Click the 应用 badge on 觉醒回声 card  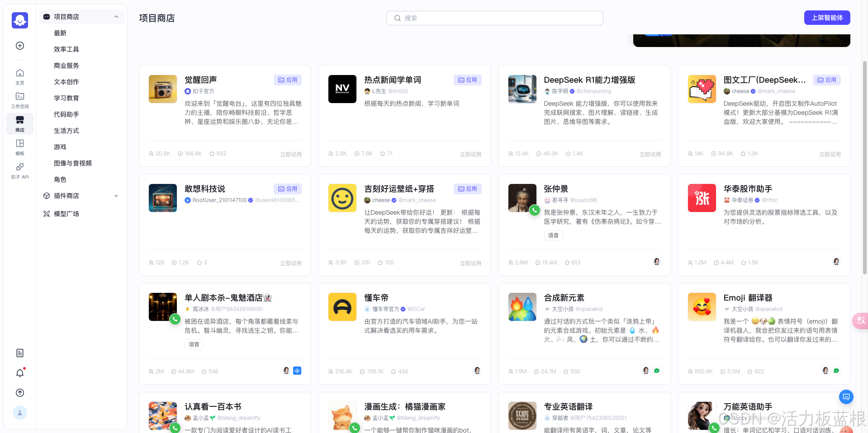[x=288, y=80]
